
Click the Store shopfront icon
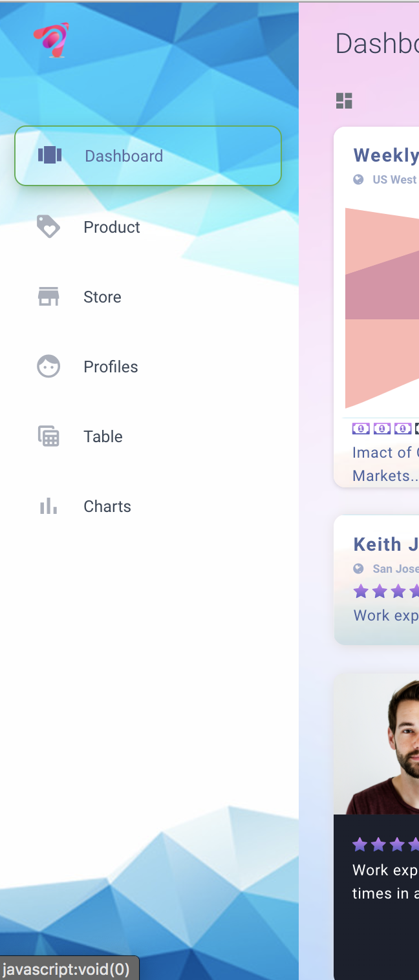(x=48, y=297)
